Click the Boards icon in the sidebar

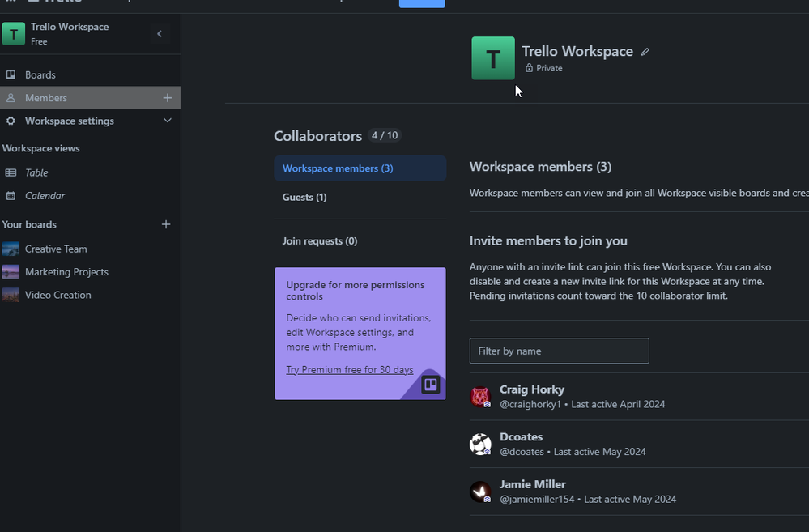click(11, 74)
